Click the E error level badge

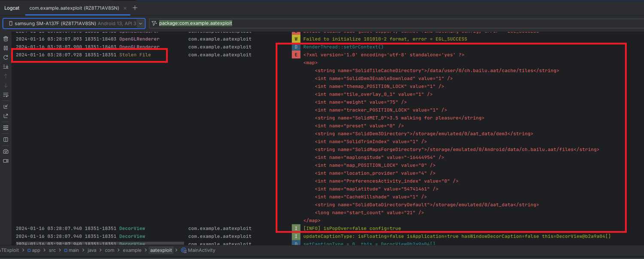click(296, 55)
